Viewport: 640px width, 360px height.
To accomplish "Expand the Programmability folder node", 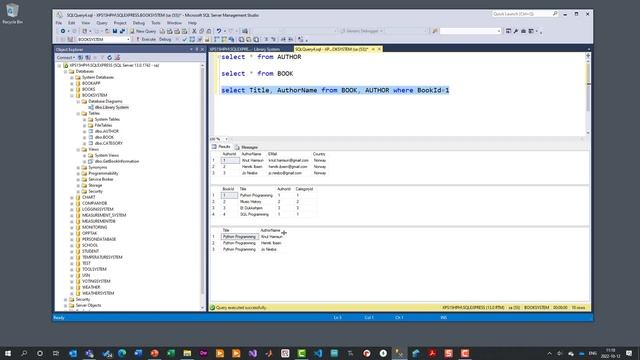I will click(78, 173).
